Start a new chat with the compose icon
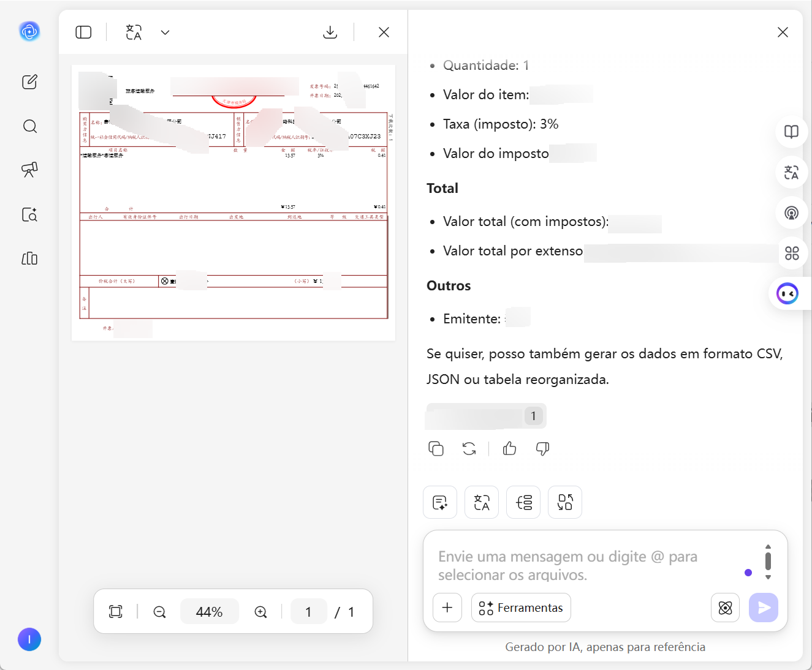 (x=29, y=82)
